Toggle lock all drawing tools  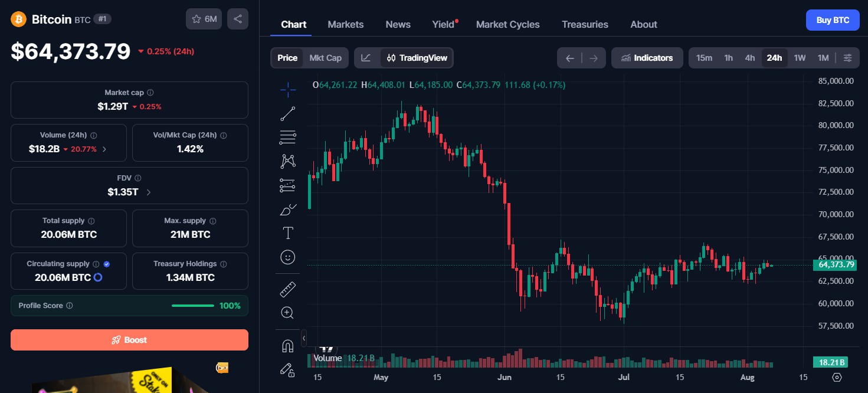click(x=288, y=370)
